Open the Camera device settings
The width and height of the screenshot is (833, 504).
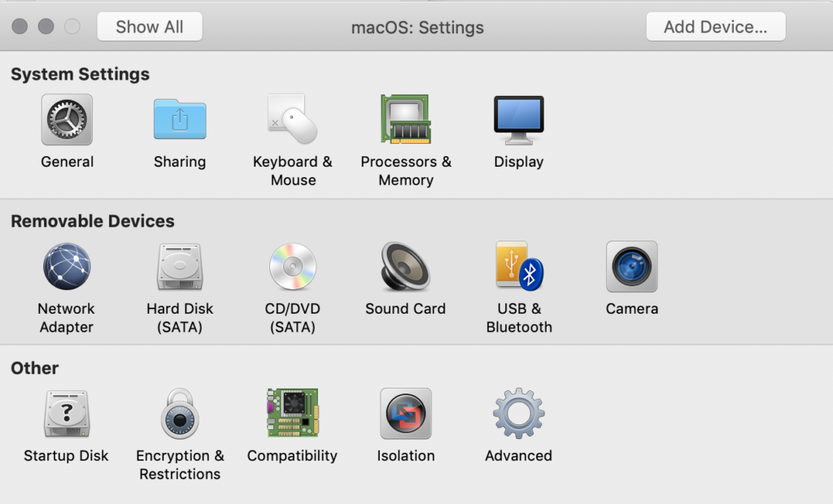[631, 267]
